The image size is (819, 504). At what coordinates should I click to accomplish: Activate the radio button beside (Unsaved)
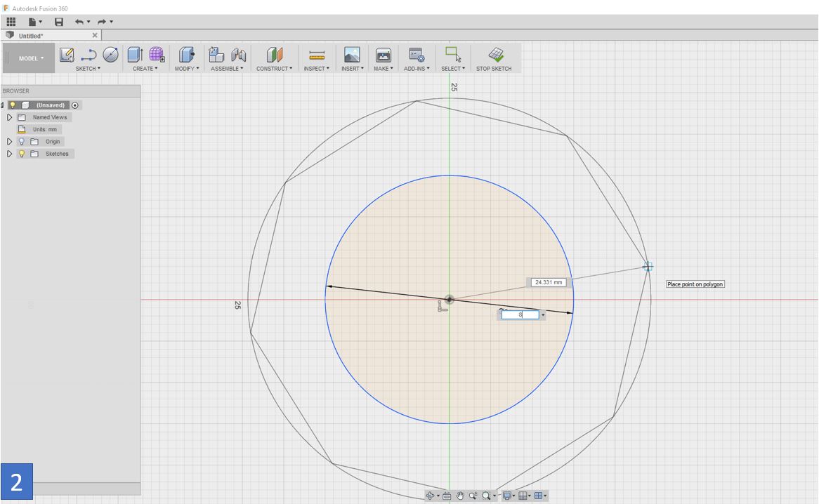click(x=76, y=105)
